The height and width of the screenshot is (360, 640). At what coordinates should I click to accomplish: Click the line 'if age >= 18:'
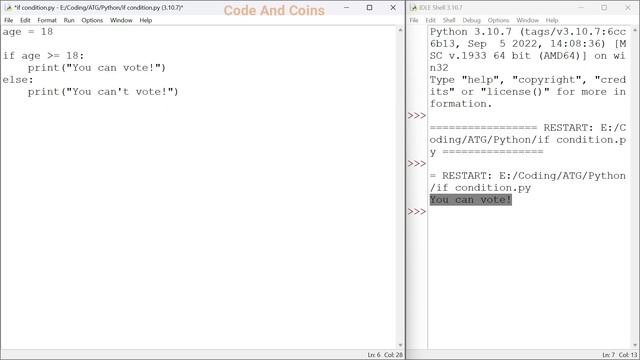point(43,56)
